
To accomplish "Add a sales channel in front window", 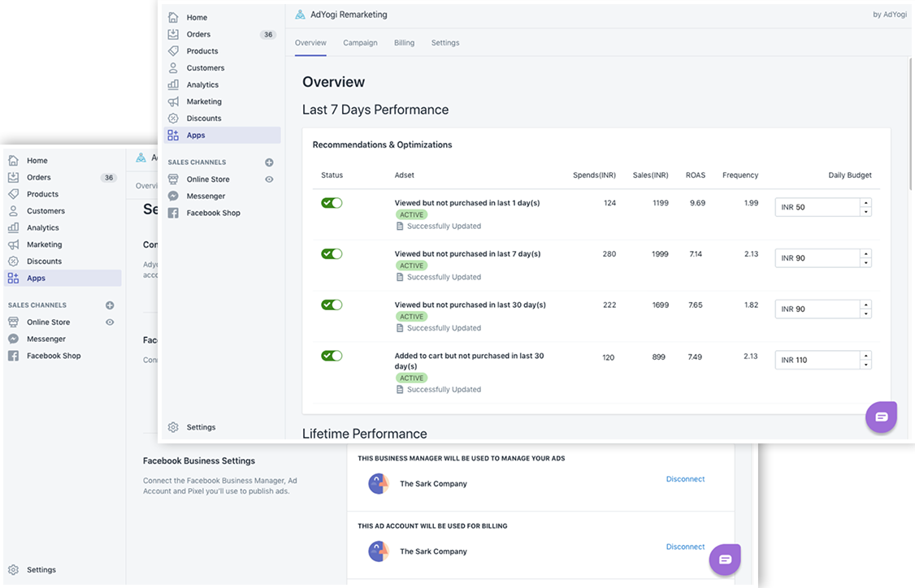I will (x=269, y=162).
